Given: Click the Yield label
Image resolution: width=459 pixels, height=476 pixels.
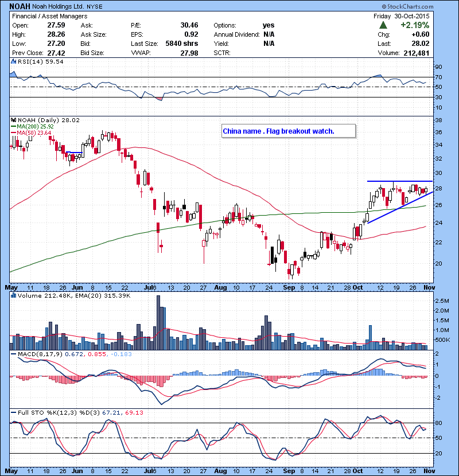Looking at the screenshot, I should coord(221,44).
